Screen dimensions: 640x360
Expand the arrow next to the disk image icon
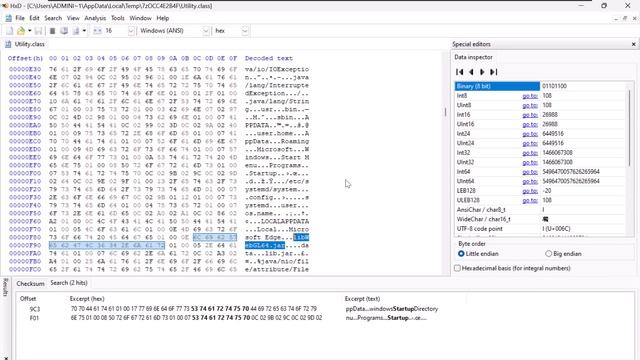[84, 31]
